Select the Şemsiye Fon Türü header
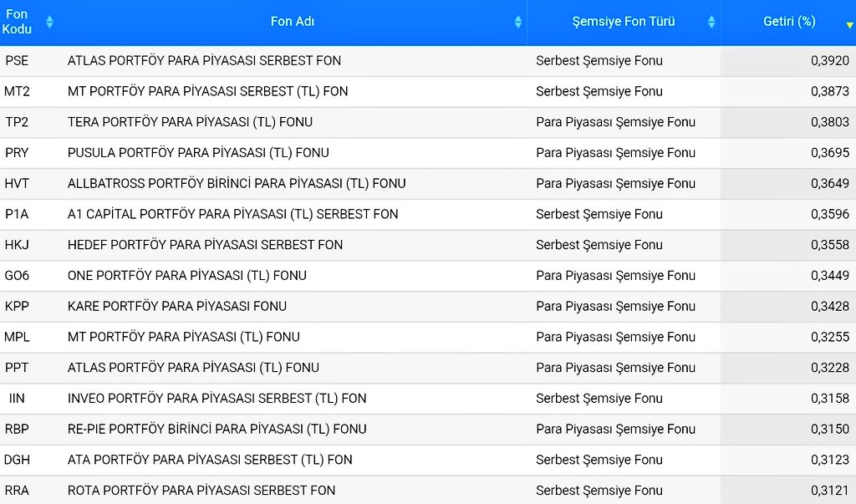The image size is (856, 504). (x=624, y=22)
